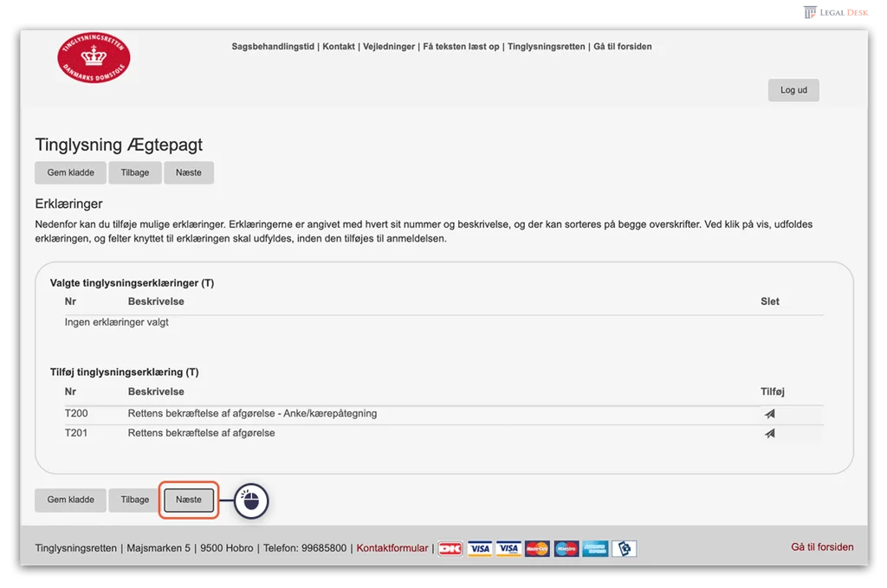Click the top Gem kladde button
This screenshot has height=588, width=887.
point(71,172)
